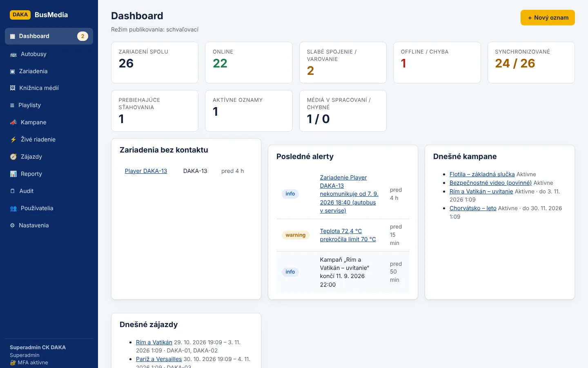Click the lightning icon for Živé riadenie
588x368 pixels.
click(x=13, y=140)
